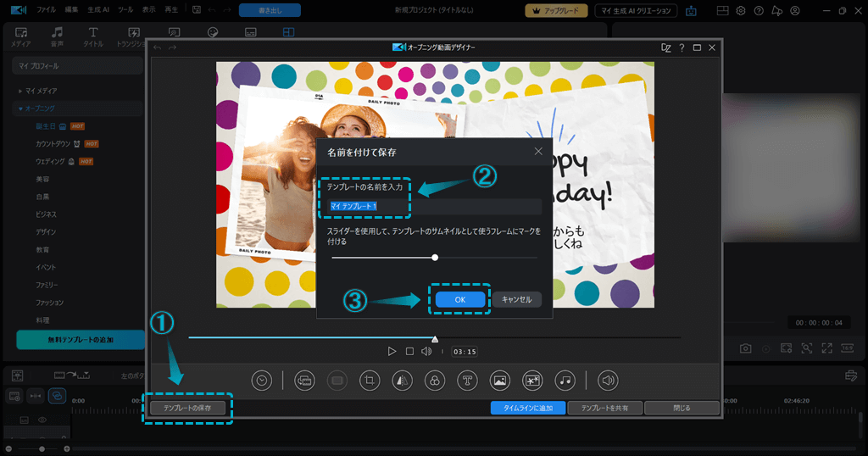Click the blue AI assistant robot icon

click(x=691, y=10)
